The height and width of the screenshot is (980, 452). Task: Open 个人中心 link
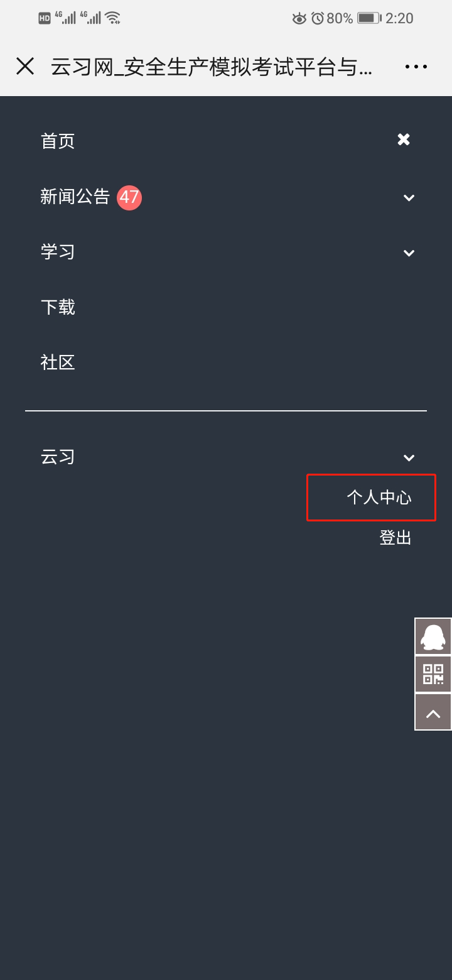(379, 498)
